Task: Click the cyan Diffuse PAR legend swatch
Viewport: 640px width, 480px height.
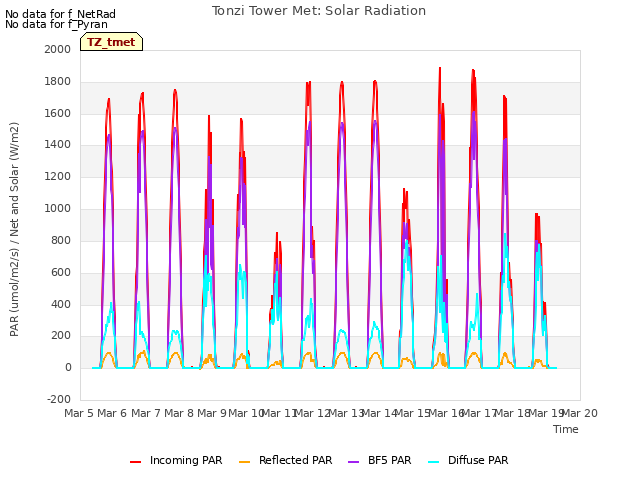Action: [x=433, y=462]
